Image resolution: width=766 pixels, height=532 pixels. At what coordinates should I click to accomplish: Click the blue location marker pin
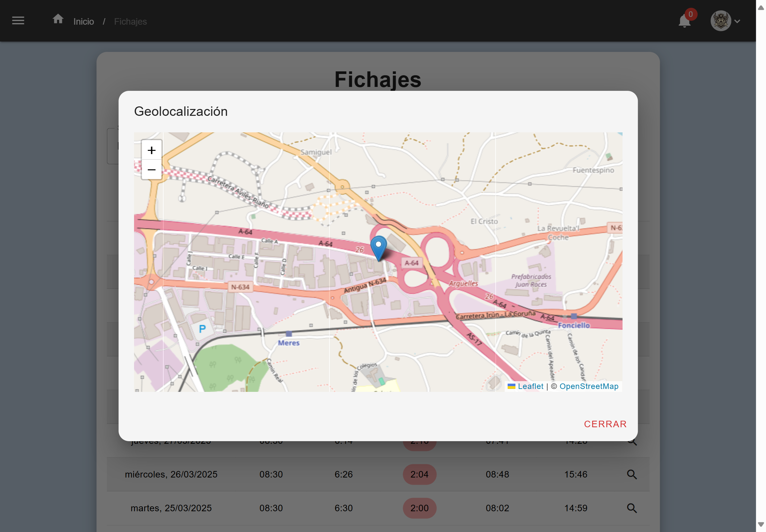[x=378, y=247]
